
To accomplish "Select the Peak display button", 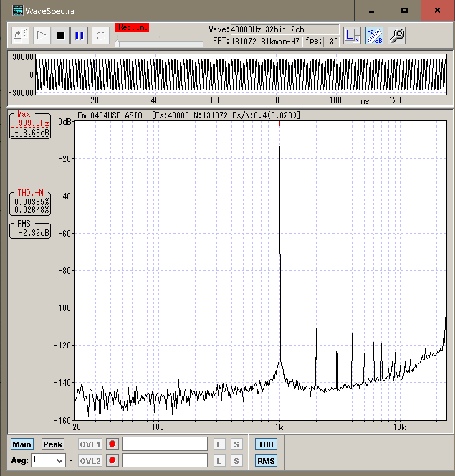I will pyautogui.click(x=53, y=444).
